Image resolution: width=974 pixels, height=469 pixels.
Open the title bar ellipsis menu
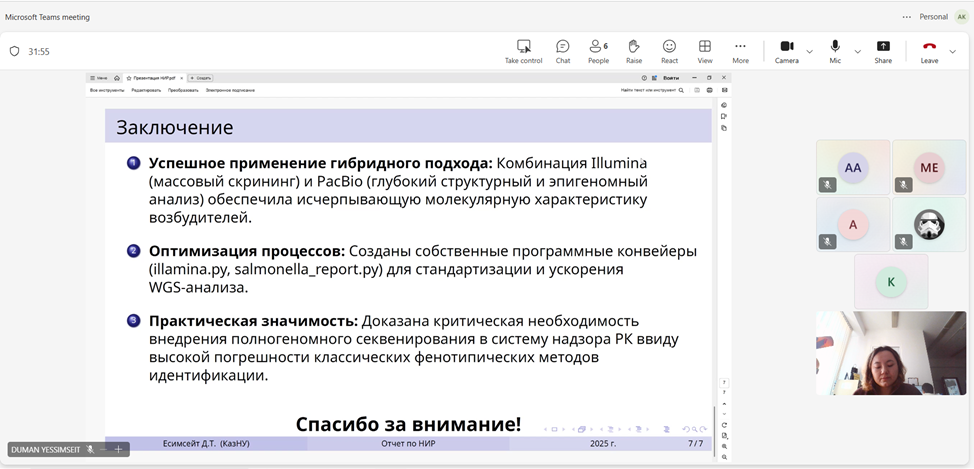tap(906, 17)
